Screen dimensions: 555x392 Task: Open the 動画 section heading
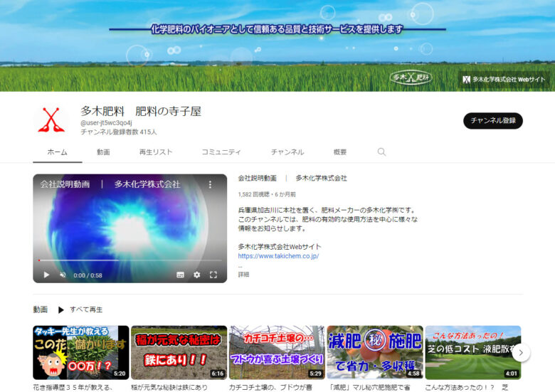[40, 309]
